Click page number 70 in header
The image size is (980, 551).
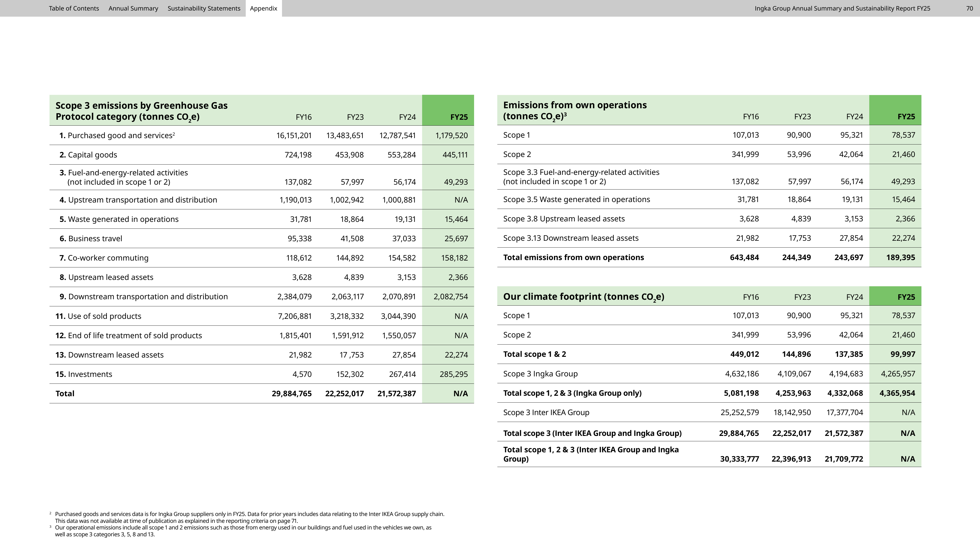[x=969, y=8]
